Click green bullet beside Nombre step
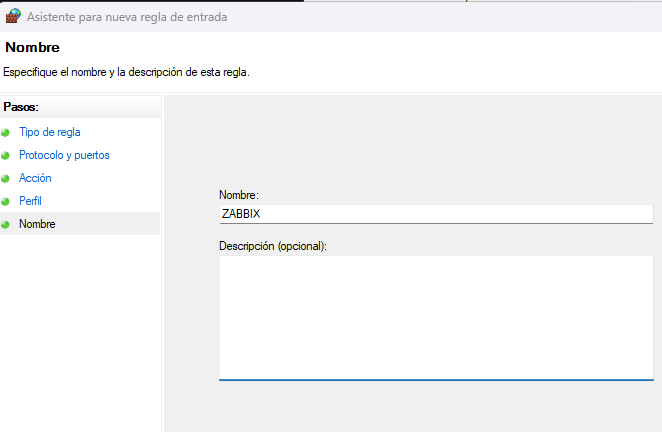Screen dimensions: 662x432 5,224
